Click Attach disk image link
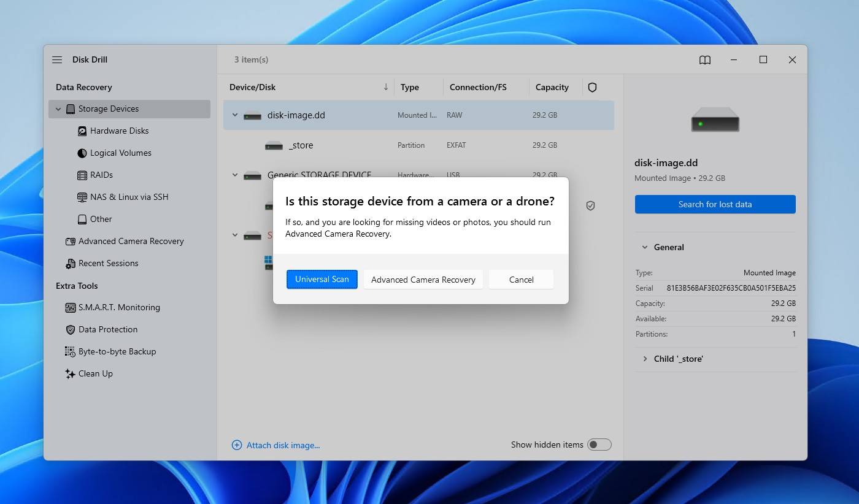The height and width of the screenshot is (504, 859). coord(283,445)
